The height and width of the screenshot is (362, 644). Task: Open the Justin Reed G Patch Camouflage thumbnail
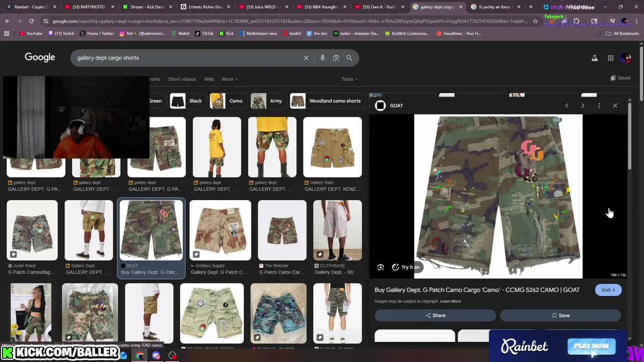32,230
